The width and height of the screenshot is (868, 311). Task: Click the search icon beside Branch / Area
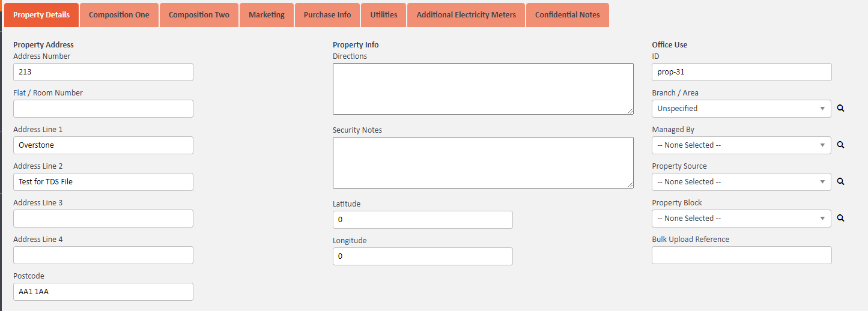pyautogui.click(x=841, y=109)
